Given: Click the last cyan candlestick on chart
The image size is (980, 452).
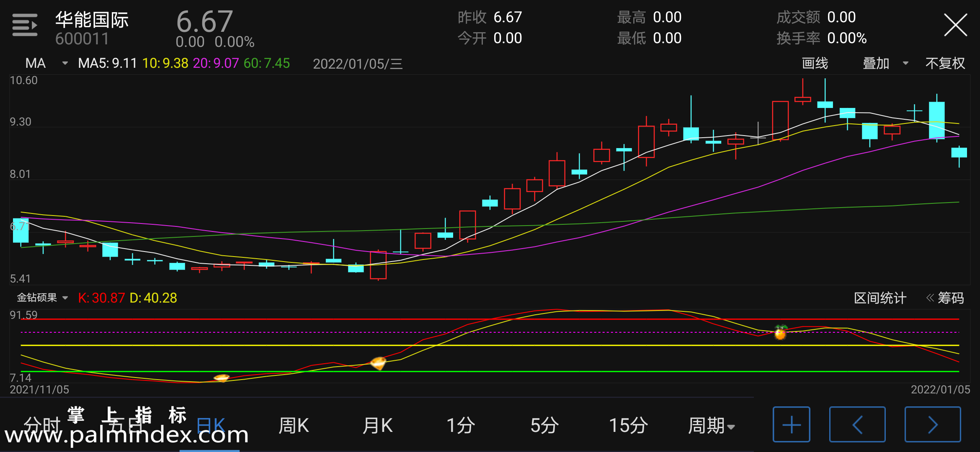Looking at the screenshot, I should click(959, 156).
